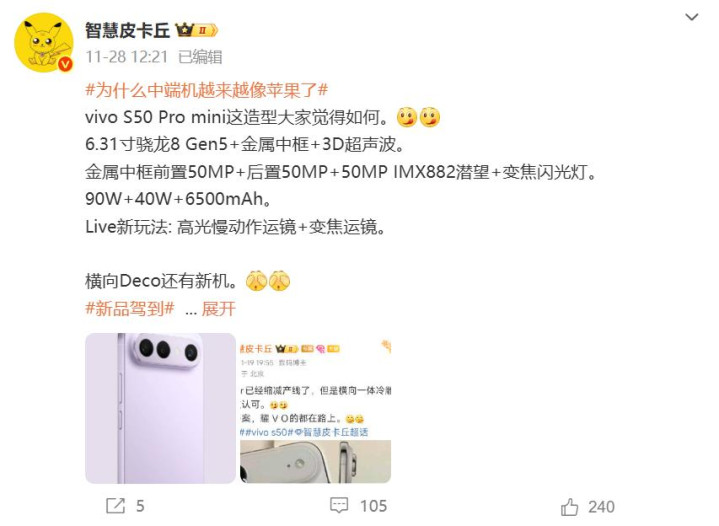Open the second screenshot thumbnail
The image size is (719, 526).
[x=315, y=408]
